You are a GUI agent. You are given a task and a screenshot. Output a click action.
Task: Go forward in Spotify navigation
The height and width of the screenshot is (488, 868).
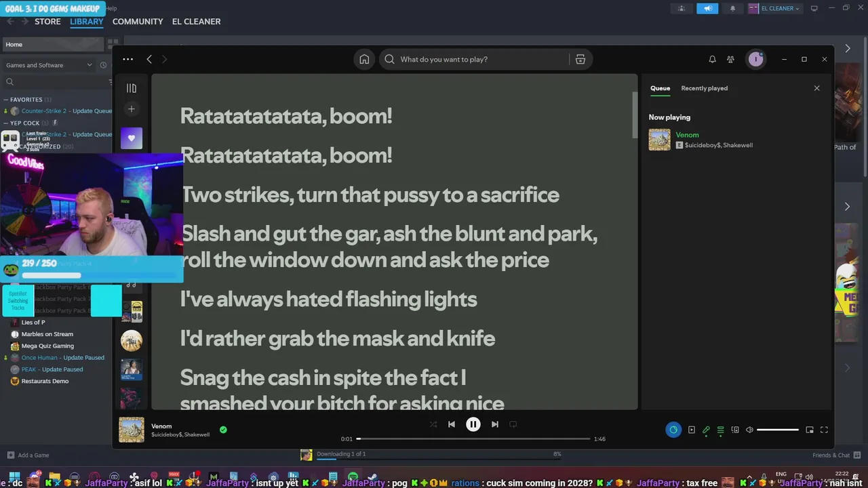[164, 59]
